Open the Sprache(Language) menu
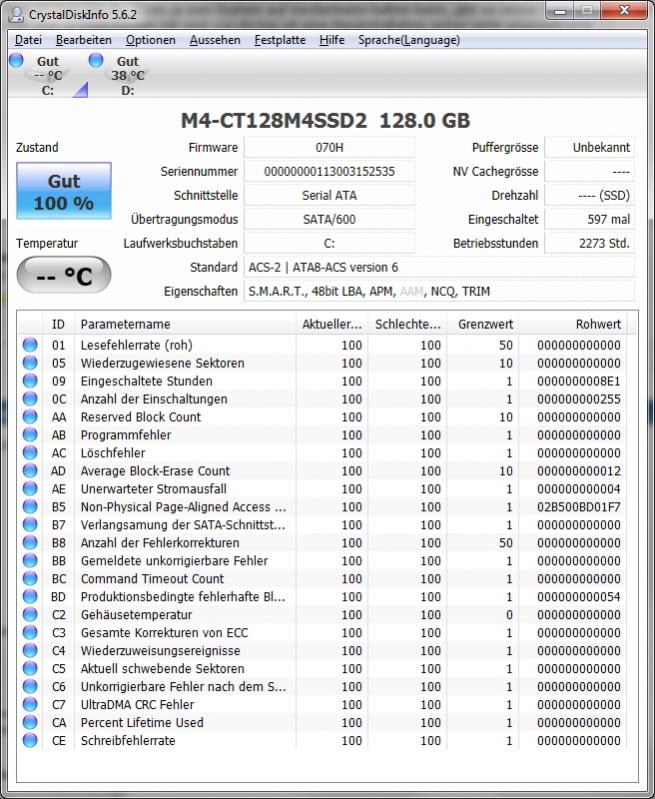Screen dimensions: 655x799 [409, 40]
